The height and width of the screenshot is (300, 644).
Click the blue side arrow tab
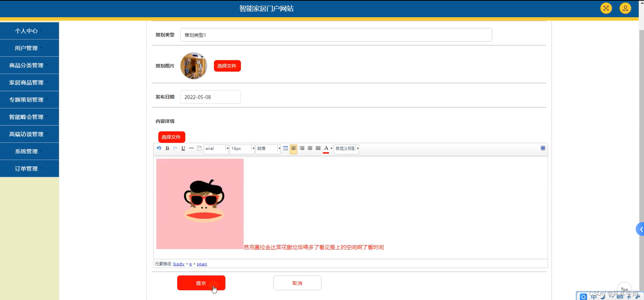[x=640, y=229]
